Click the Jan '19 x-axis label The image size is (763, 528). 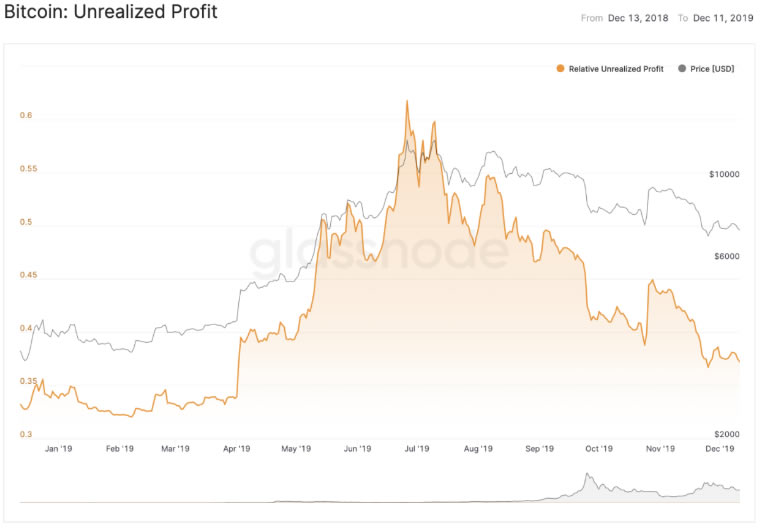pyautogui.click(x=59, y=449)
